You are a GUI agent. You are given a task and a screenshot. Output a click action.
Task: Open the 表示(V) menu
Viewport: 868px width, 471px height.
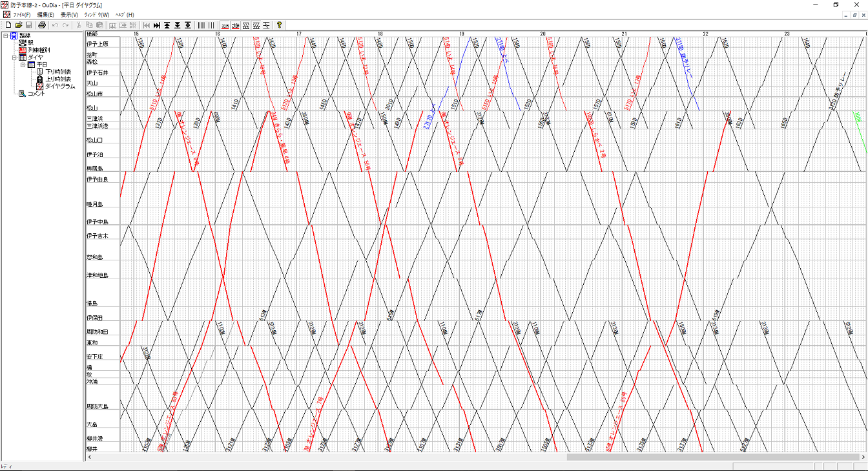click(x=69, y=15)
